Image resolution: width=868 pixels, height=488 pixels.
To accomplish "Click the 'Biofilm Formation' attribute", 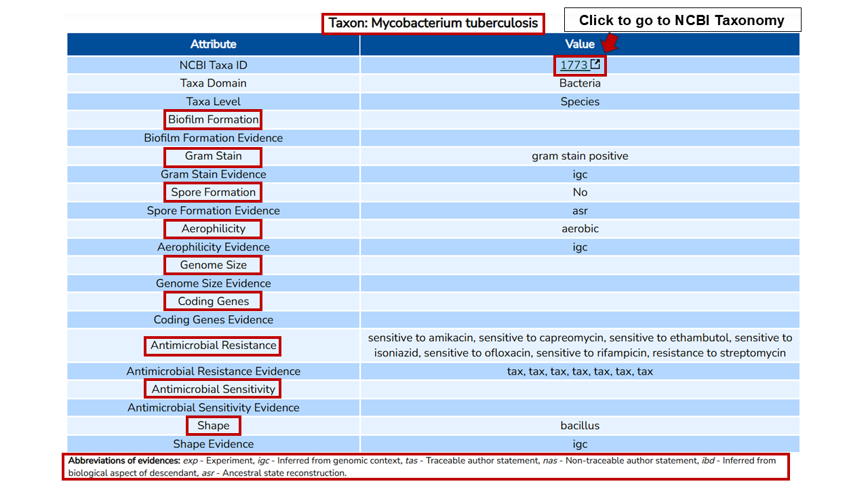I will [214, 119].
